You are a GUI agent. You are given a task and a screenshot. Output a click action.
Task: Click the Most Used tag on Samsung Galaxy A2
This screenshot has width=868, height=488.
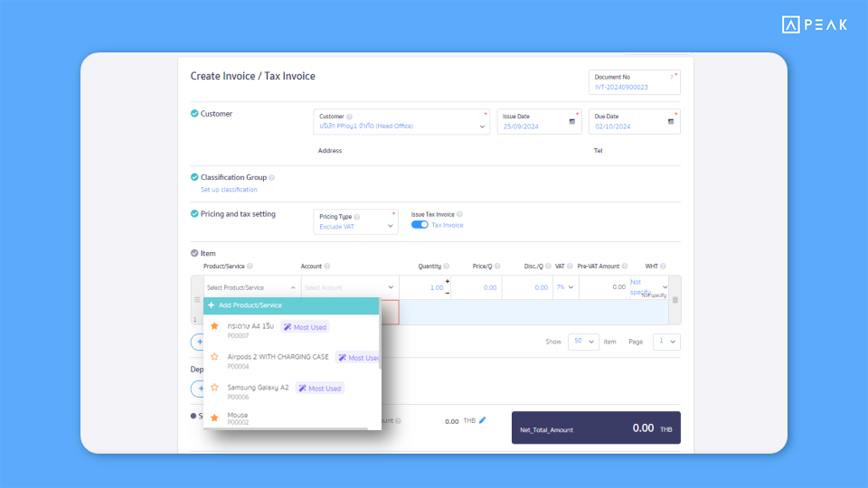[320, 389]
